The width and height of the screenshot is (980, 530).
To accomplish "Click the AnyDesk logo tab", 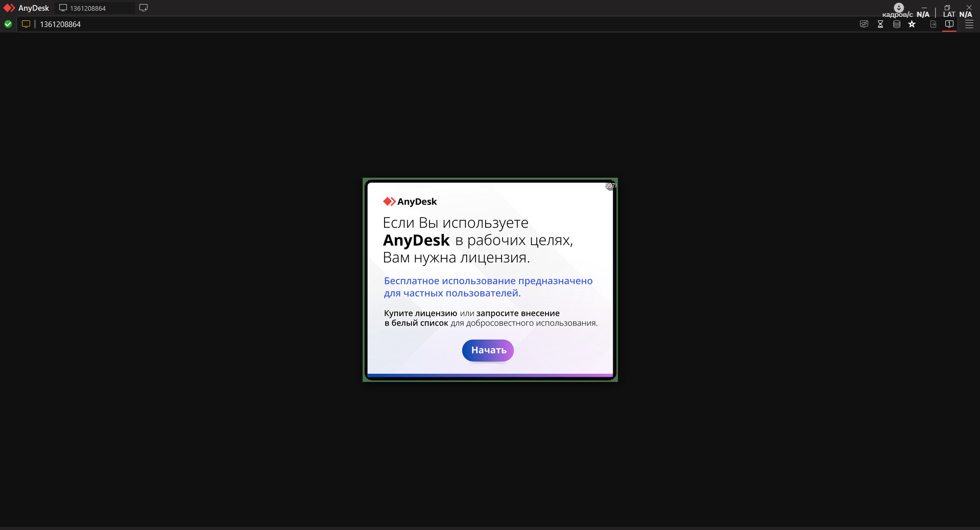I will click(27, 8).
